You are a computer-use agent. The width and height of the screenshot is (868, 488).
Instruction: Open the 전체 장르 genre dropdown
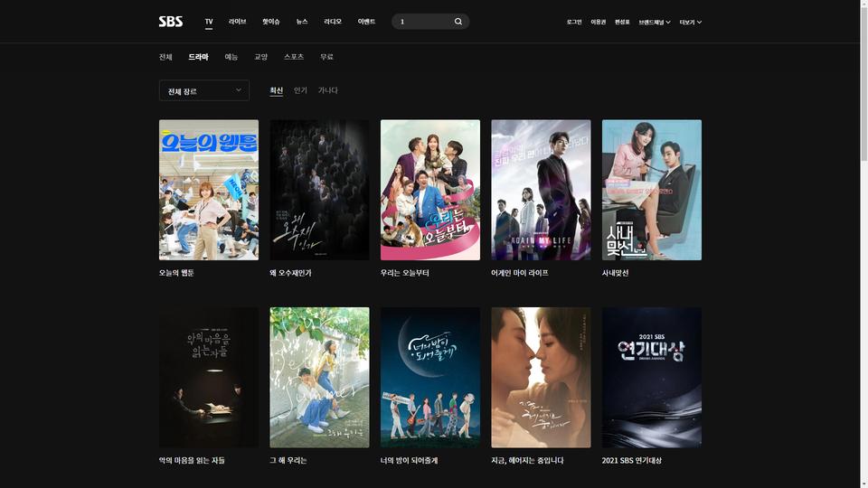203,90
